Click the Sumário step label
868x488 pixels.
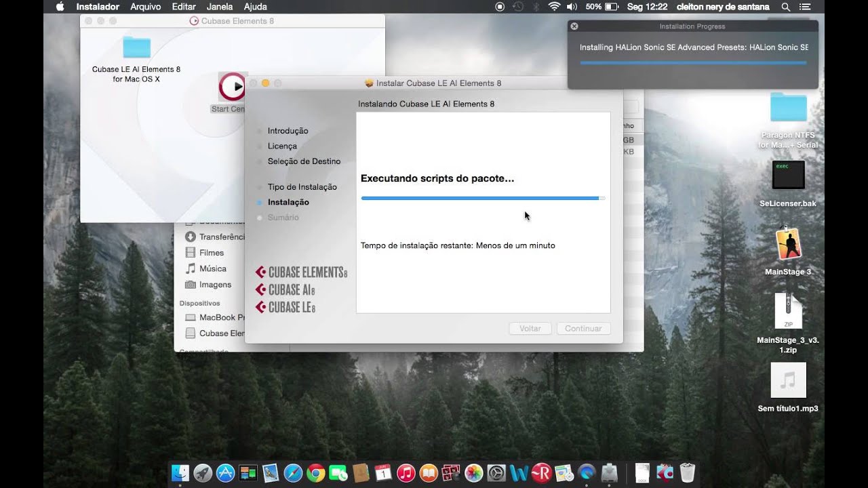click(283, 218)
